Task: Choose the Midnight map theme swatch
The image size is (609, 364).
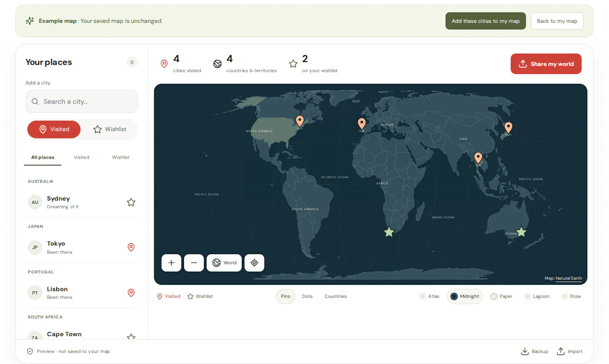Action: click(x=464, y=296)
